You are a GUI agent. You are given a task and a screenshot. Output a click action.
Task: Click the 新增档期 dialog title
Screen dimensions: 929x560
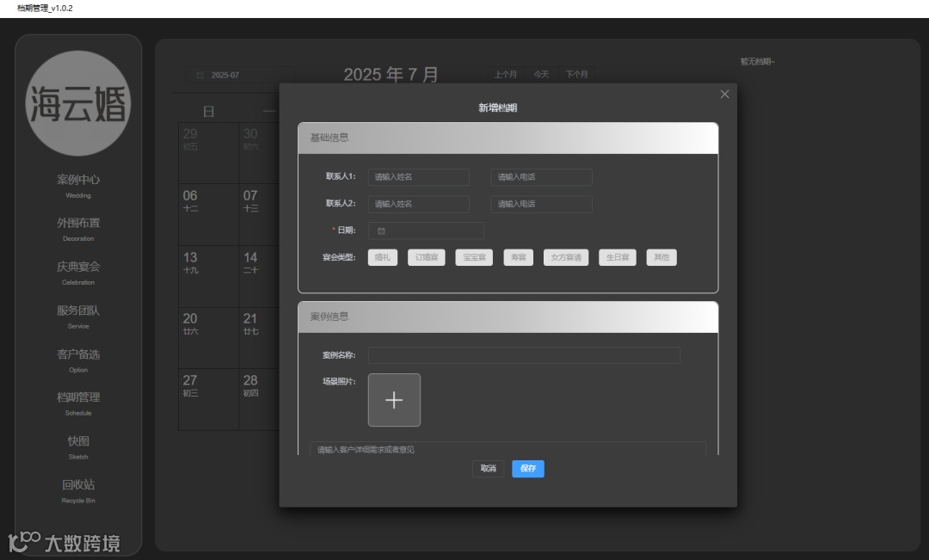point(498,108)
